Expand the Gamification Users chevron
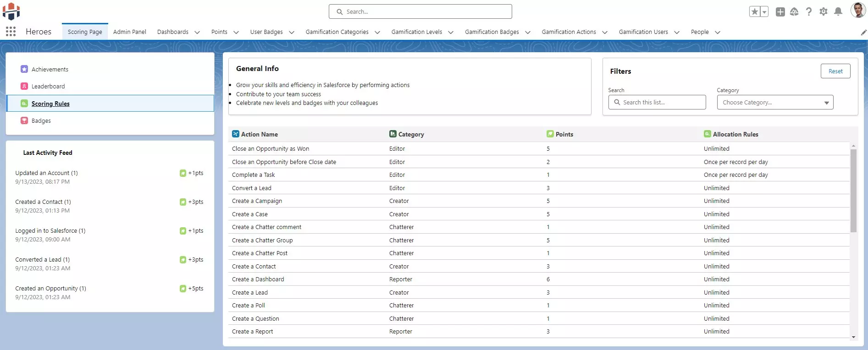This screenshot has height=350, width=868. pyautogui.click(x=677, y=33)
